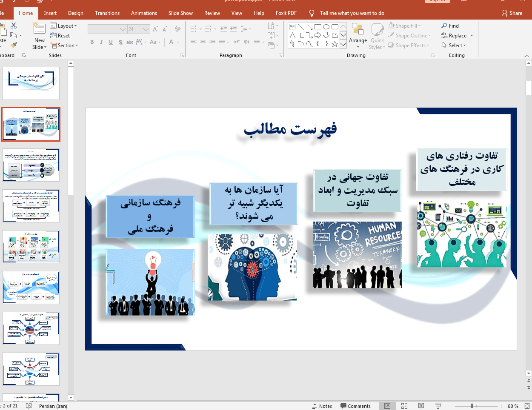
Task: Collapse the ribbon with the arrow
Action: [x=526, y=56]
